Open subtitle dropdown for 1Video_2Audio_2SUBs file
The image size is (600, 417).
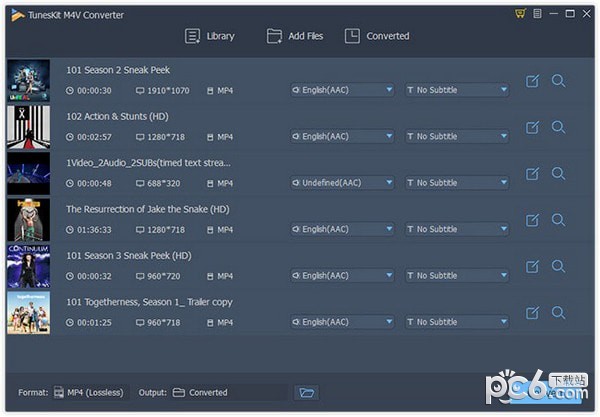[457, 183]
